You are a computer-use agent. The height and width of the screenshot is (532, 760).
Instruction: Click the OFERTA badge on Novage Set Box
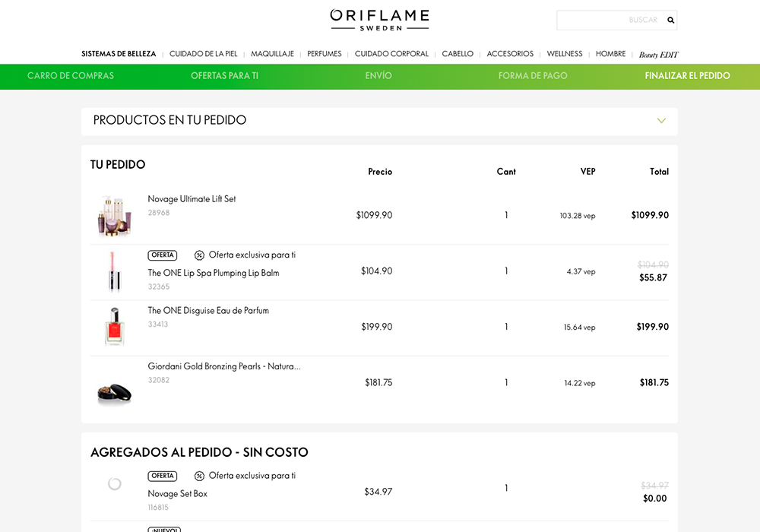(163, 477)
